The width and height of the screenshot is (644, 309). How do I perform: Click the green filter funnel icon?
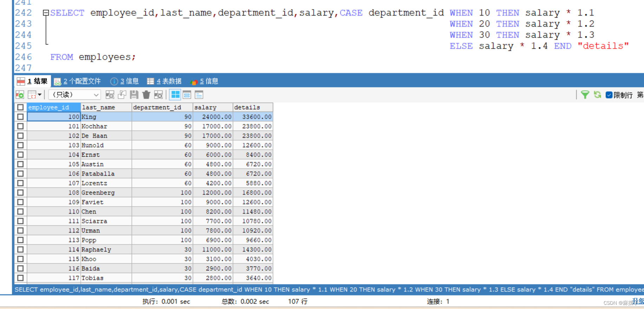click(x=585, y=95)
